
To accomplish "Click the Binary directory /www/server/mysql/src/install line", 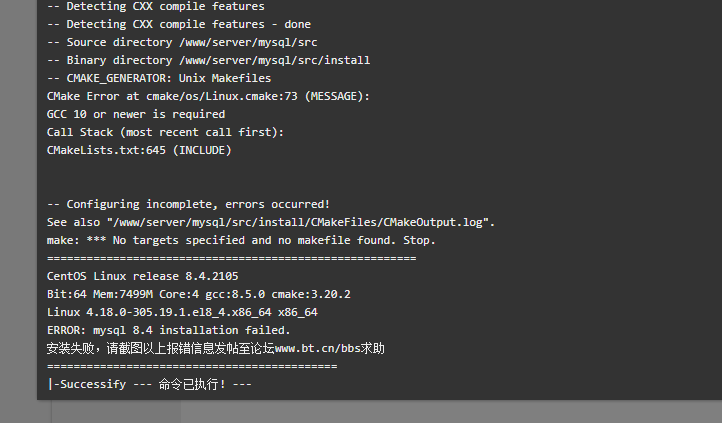I will [x=209, y=60].
